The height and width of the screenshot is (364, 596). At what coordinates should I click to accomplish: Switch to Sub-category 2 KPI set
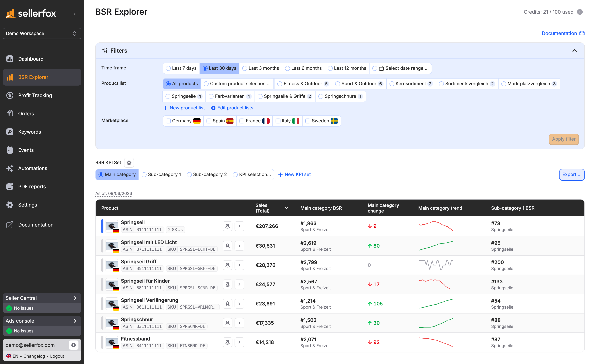(207, 174)
